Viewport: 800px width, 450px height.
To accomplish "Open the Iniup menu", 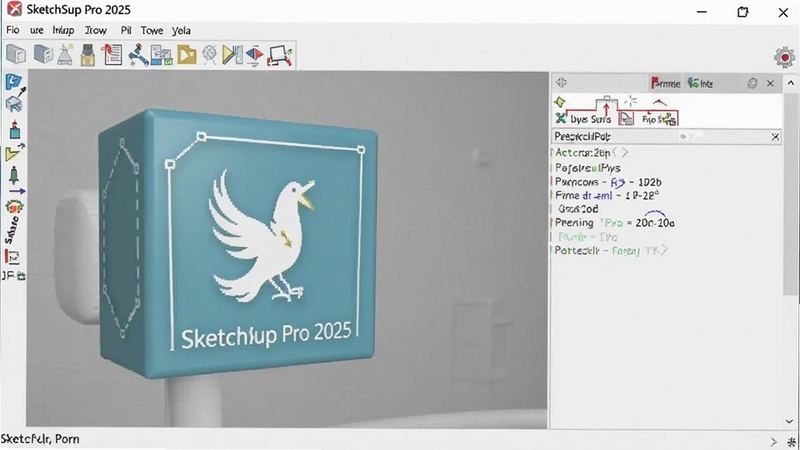I will tap(63, 31).
